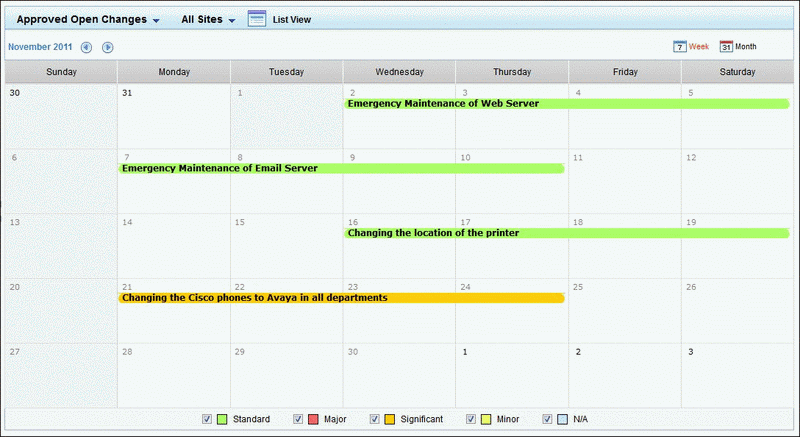The image size is (800, 437).
Task: Toggle the Major checkbox
Action: click(x=298, y=419)
